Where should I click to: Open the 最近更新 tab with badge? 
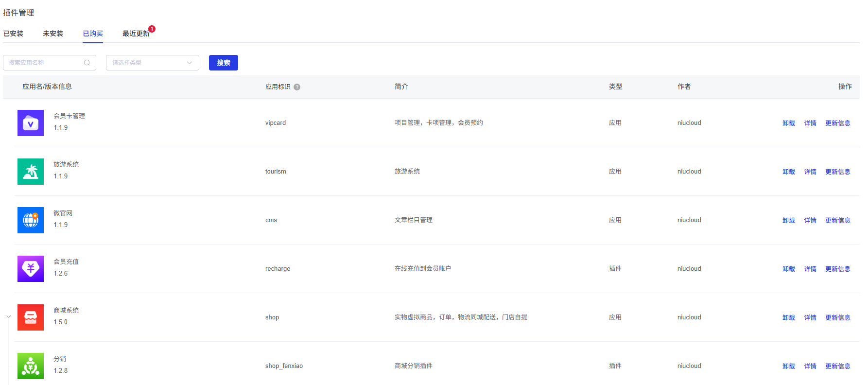(136, 34)
